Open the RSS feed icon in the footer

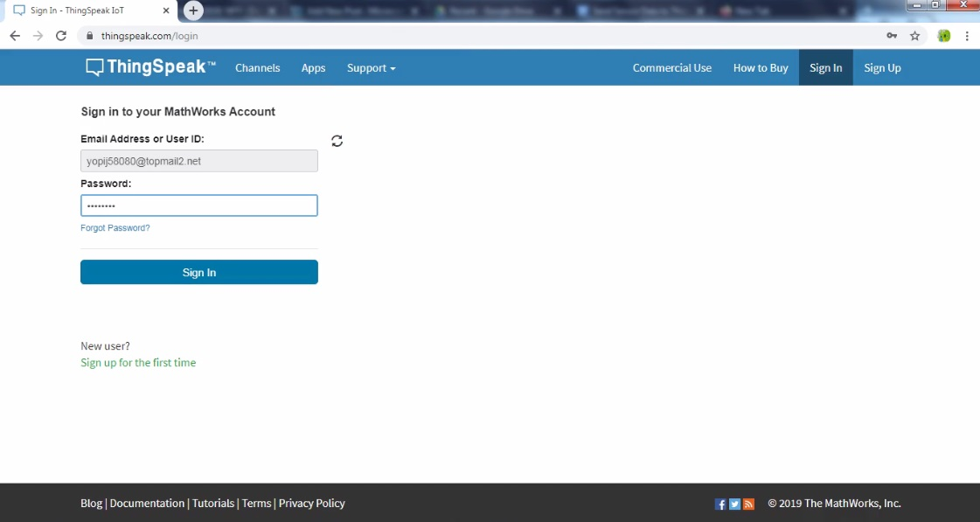748,504
